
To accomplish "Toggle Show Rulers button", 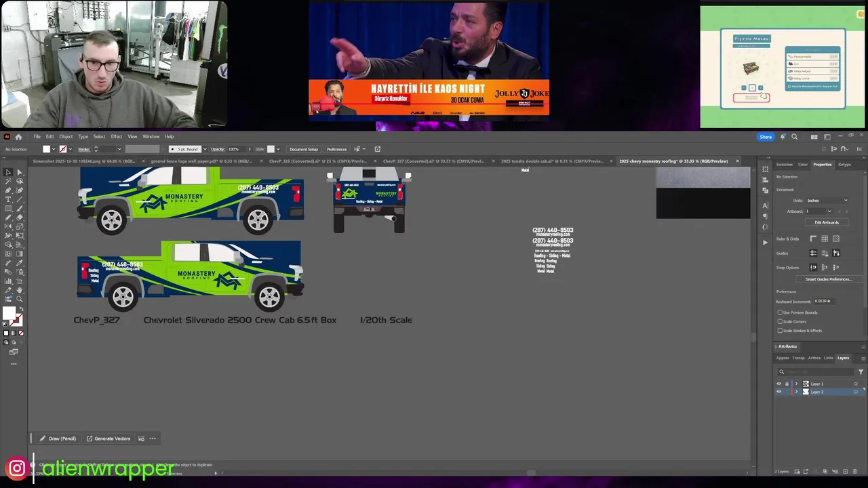I will pos(813,239).
